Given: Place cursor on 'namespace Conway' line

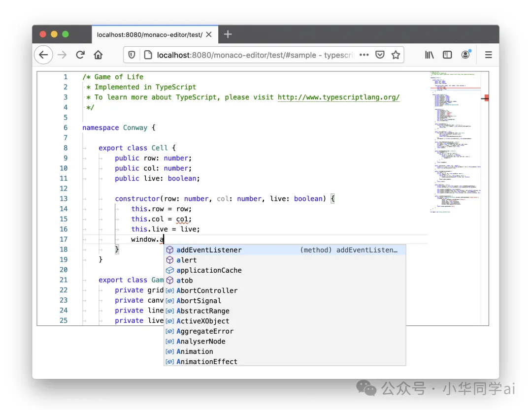Looking at the screenshot, I should (x=119, y=127).
